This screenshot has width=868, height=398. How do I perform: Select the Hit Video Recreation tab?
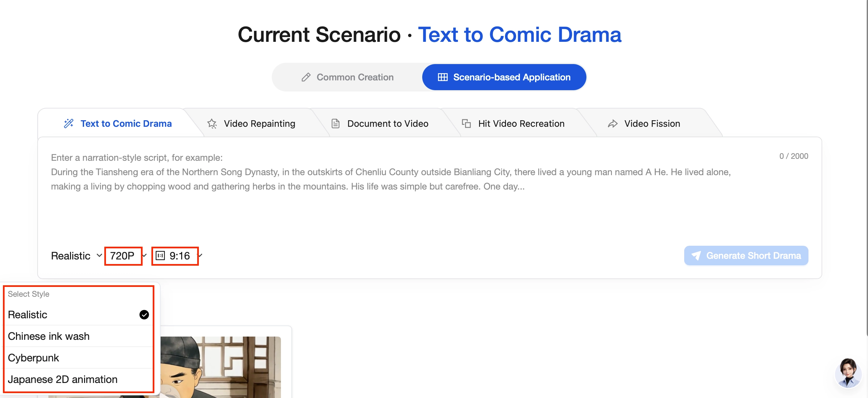point(513,124)
